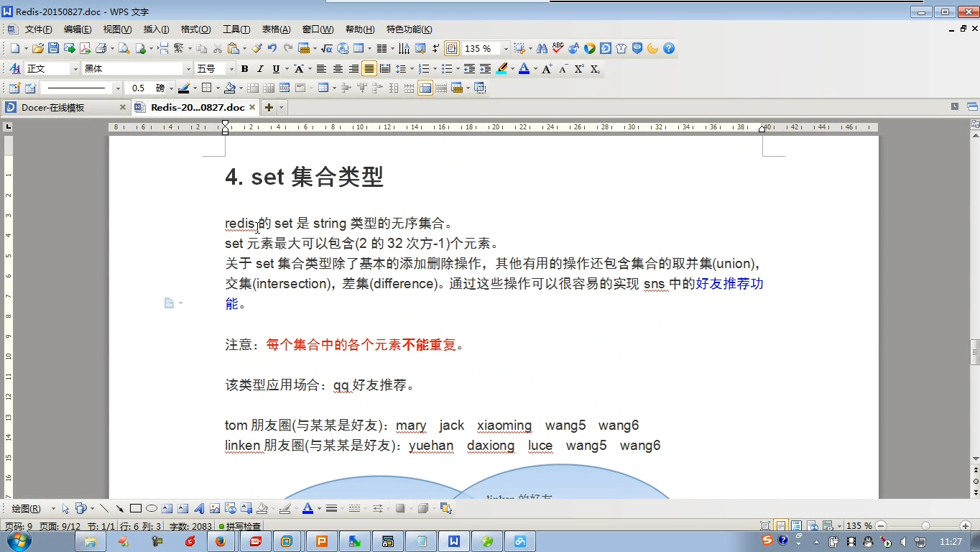Screen dimensions: 980x552
Task: Toggle right paragraph alignment
Action: 353,69
